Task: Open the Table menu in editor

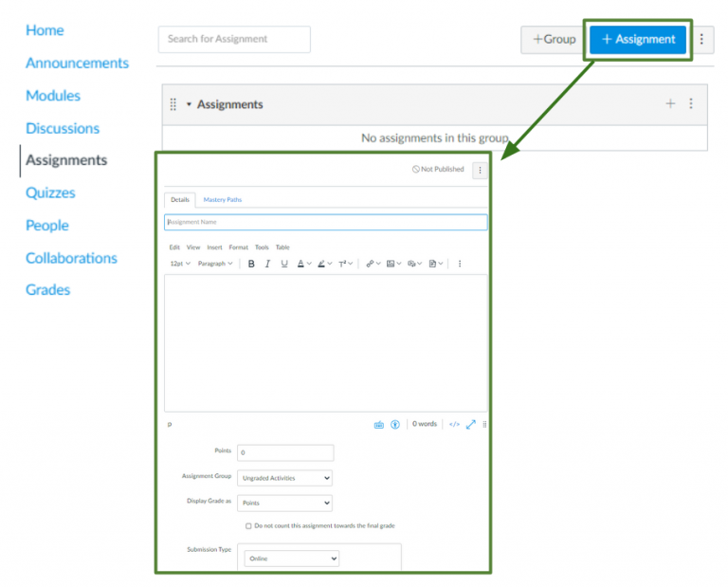Action: pyautogui.click(x=282, y=248)
